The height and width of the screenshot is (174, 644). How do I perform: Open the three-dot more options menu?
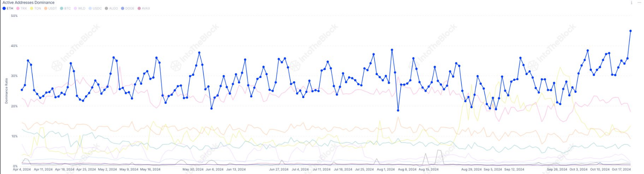640,3
